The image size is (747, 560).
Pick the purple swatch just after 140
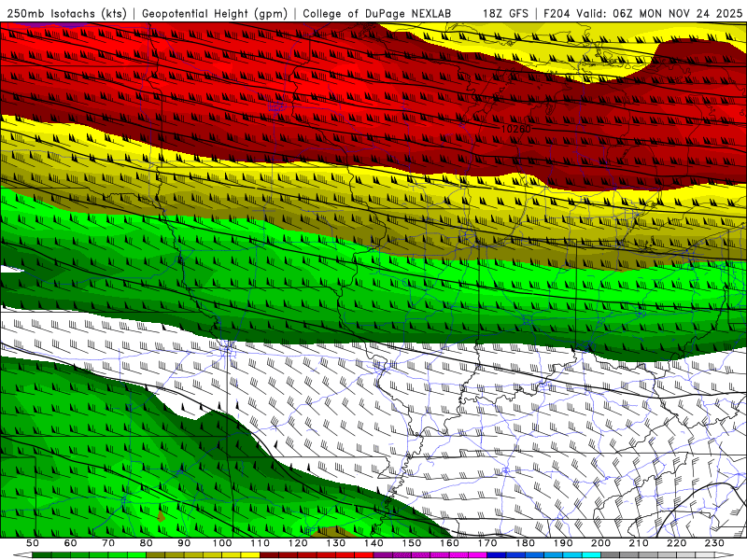[x=383, y=554]
